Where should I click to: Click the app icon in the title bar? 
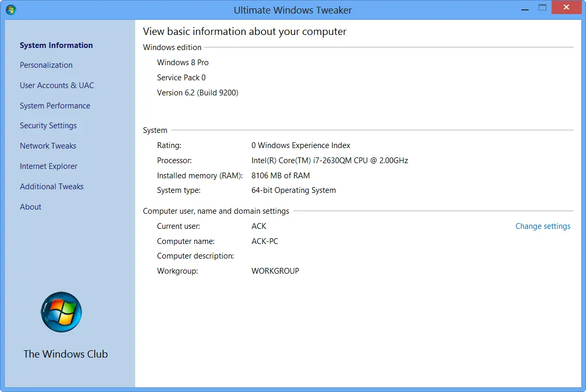click(11, 10)
